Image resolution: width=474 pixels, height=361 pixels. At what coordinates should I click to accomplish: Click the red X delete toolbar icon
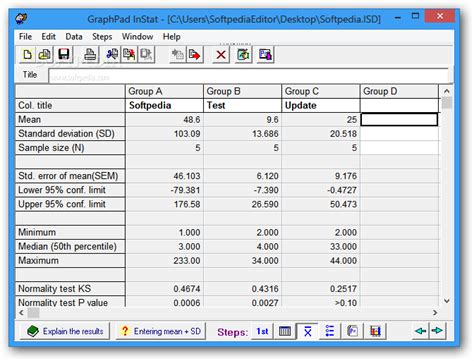(221, 54)
